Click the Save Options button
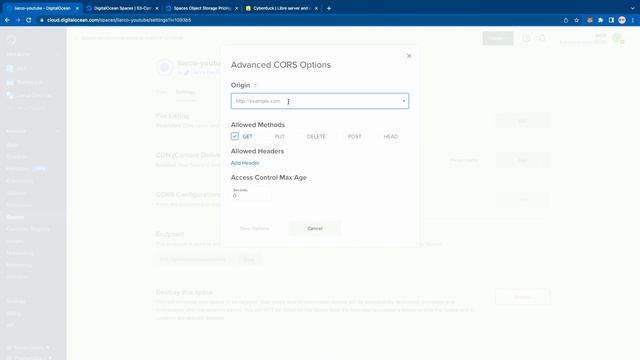640x360 pixels. 254,228
